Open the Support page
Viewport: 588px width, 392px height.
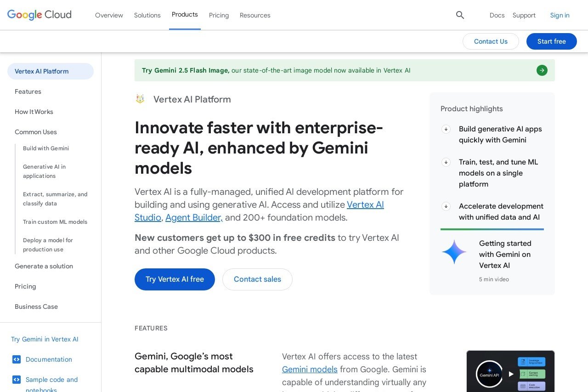tap(524, 15)
